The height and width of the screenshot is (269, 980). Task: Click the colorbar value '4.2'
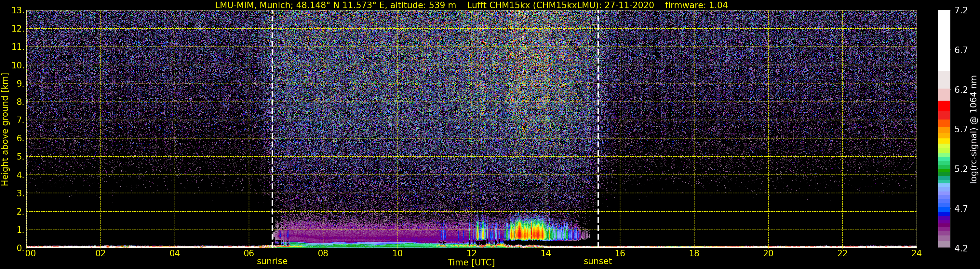click(961, 248)
